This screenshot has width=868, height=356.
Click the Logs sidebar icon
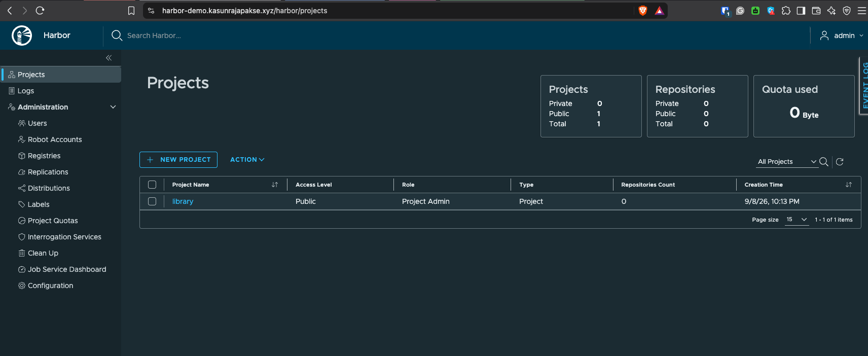[x=12, y=91]
